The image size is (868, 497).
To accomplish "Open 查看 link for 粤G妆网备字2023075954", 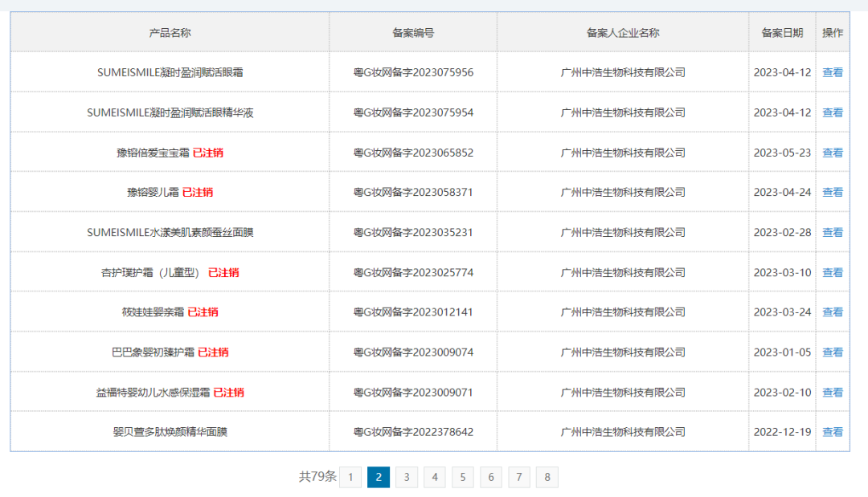I will 833,112.
